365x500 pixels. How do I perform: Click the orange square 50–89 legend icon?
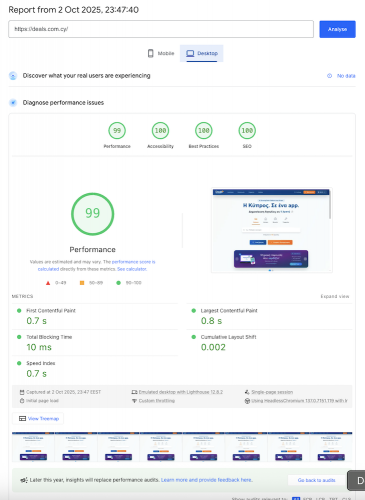pyautogui.click(x=82, y=283)
